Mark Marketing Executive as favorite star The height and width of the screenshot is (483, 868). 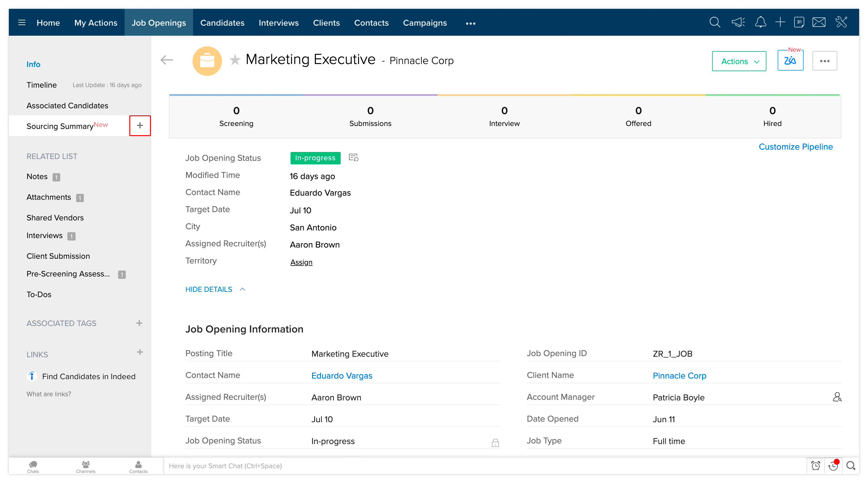pos(235,60)
